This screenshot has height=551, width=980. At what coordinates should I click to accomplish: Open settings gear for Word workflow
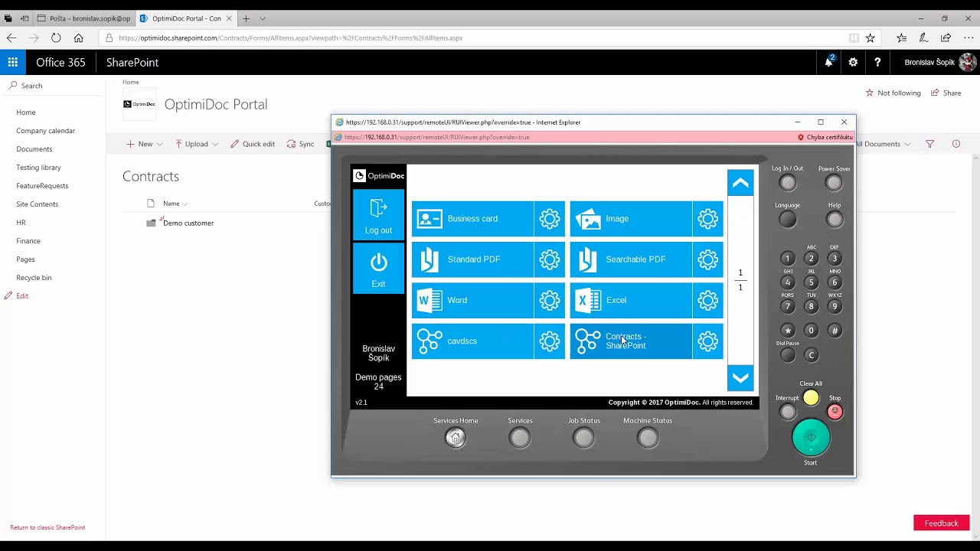tap(550, 300)
